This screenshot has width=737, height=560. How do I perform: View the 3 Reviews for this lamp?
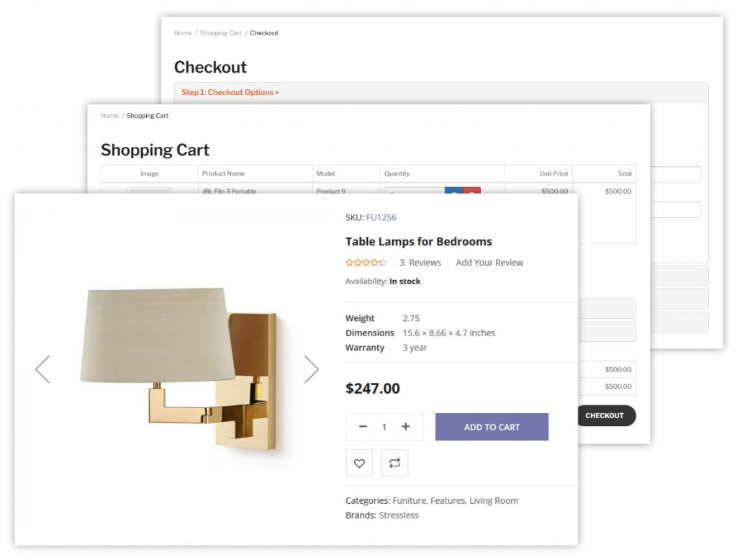(x=420, y=262)
